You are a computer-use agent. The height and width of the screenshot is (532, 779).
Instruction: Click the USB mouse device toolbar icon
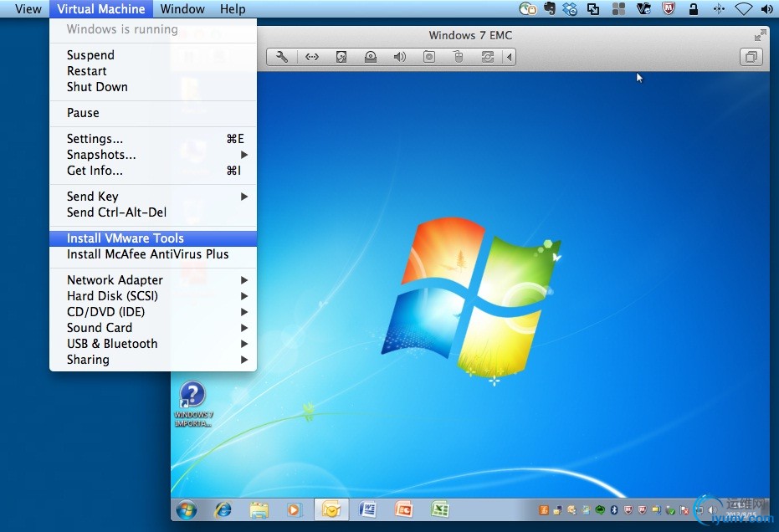(458, 57)
